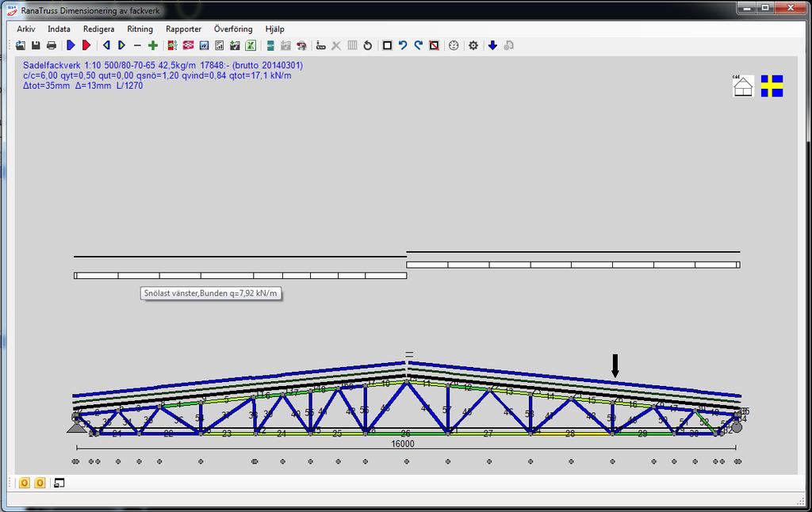812x512 pixels.
Task: Click bottom chord member 23
Action: [x=228, y=434]
